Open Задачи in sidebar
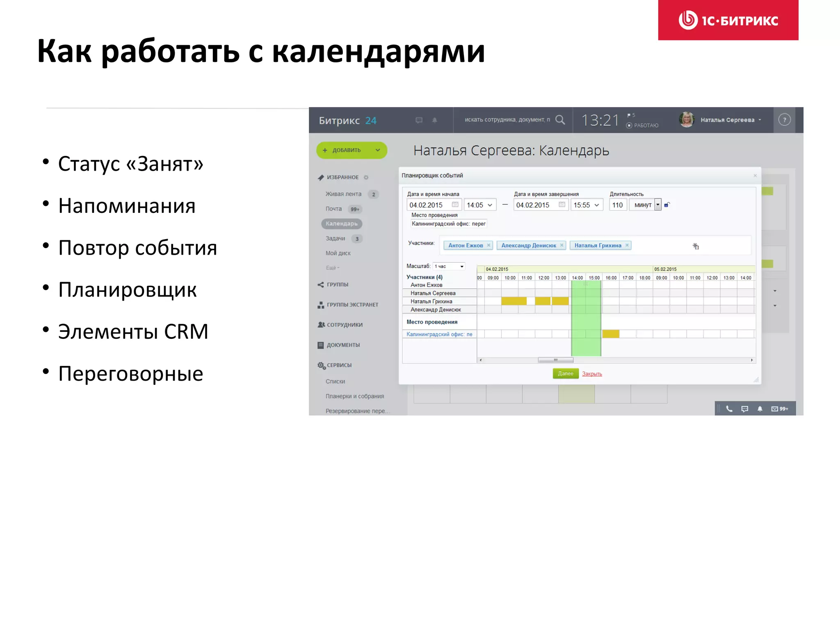 coord(335,238)
